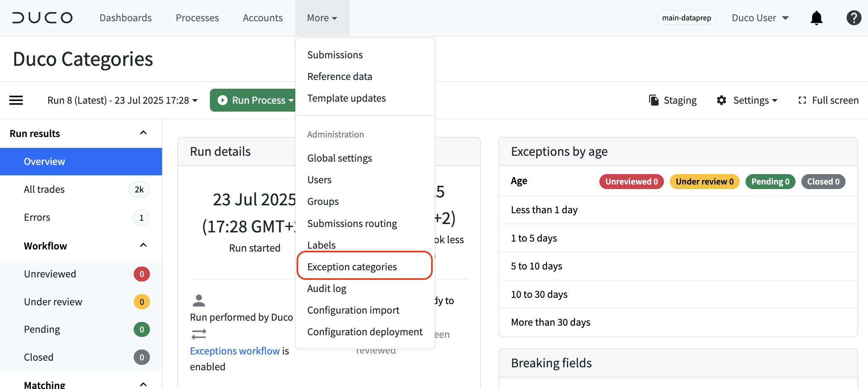
Task: Collapse the Matching section
Action: coord(143,384)
